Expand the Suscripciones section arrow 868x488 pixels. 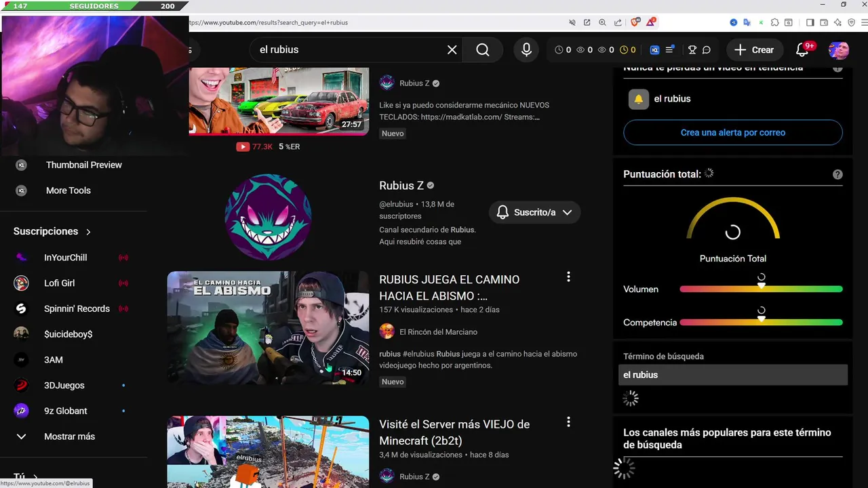[x=88, y=232]
